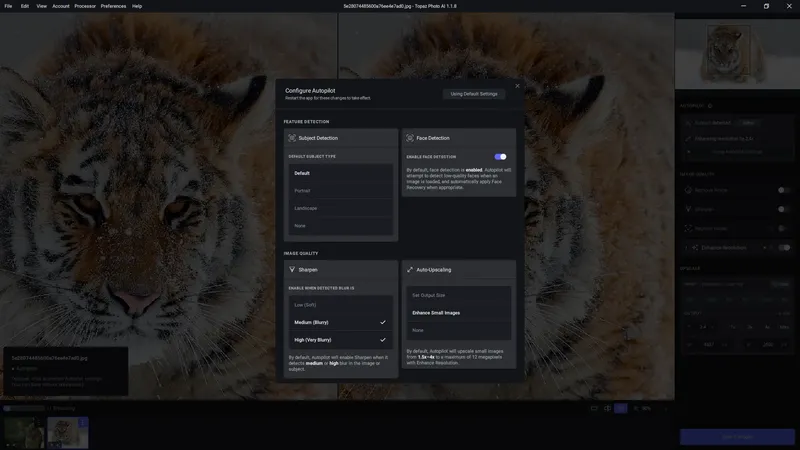Open the Help menu
Screen dimensions: 800x450
(137, 6)
